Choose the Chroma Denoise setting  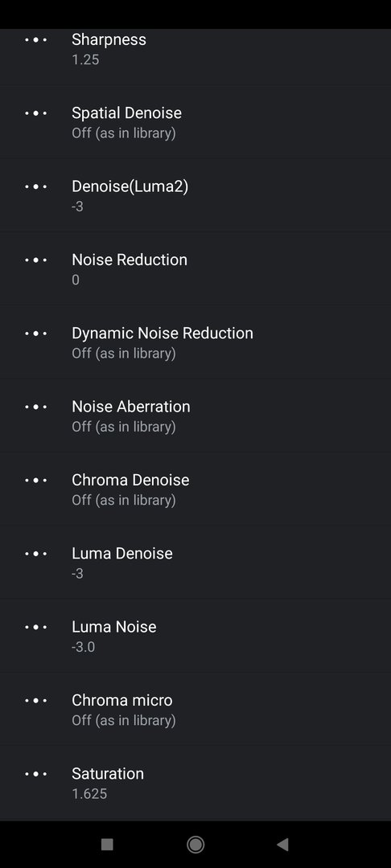[x=195, y=489]
